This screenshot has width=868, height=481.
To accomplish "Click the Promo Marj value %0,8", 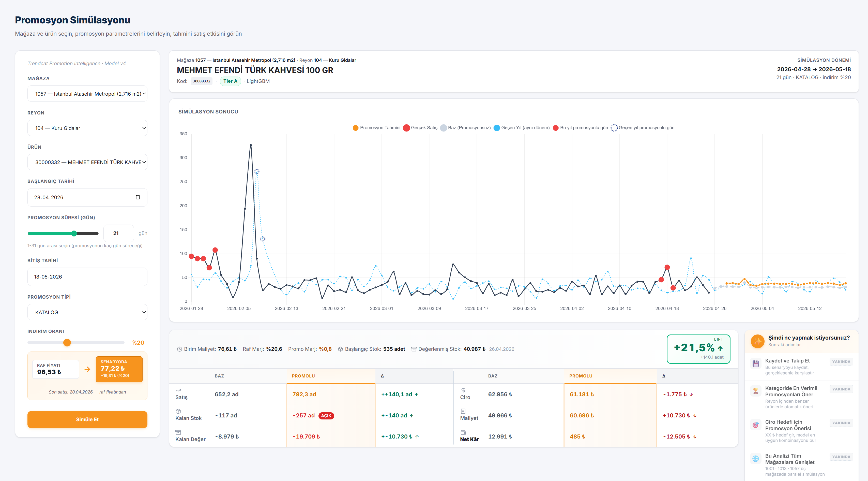I will pos(326,349).
